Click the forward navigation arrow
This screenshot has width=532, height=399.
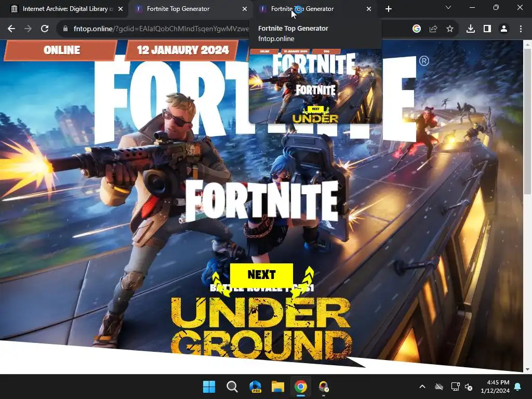28,29
